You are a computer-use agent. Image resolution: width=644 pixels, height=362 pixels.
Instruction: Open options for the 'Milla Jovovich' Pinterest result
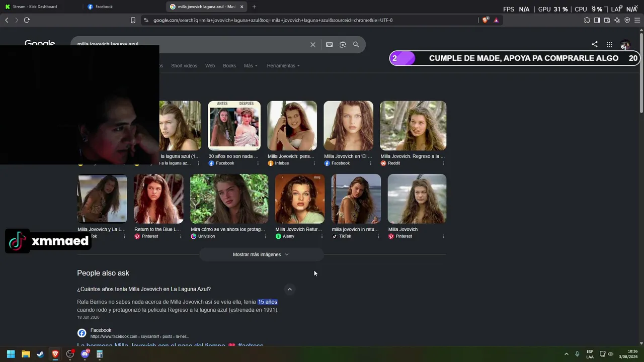[443, 236]
